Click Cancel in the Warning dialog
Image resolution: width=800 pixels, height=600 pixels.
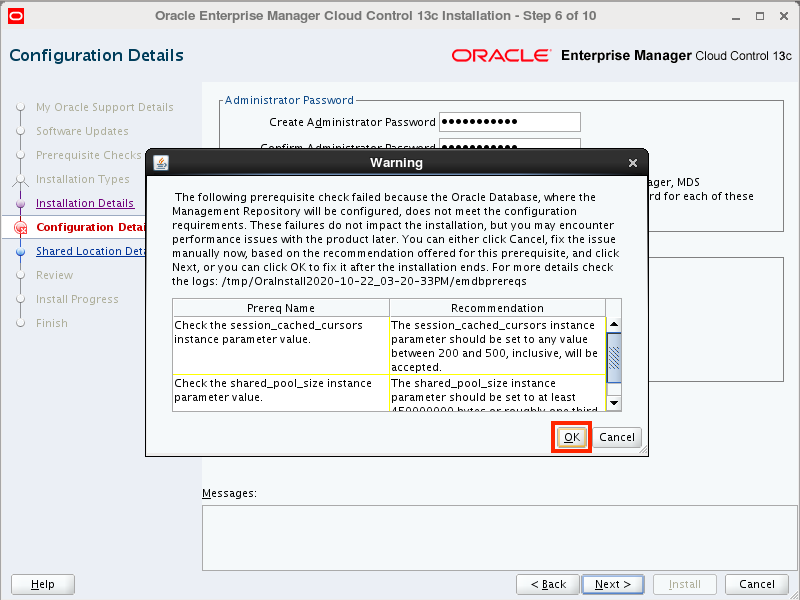tap(617, 437)
